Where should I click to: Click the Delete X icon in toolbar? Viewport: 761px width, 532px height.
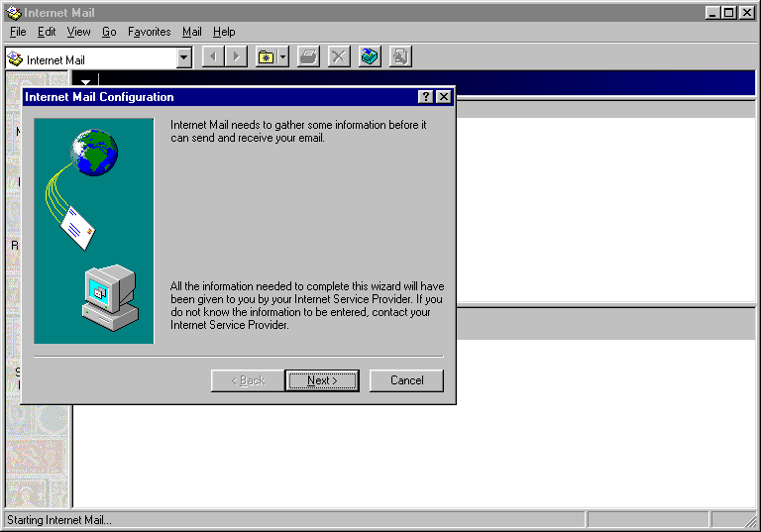339,57
